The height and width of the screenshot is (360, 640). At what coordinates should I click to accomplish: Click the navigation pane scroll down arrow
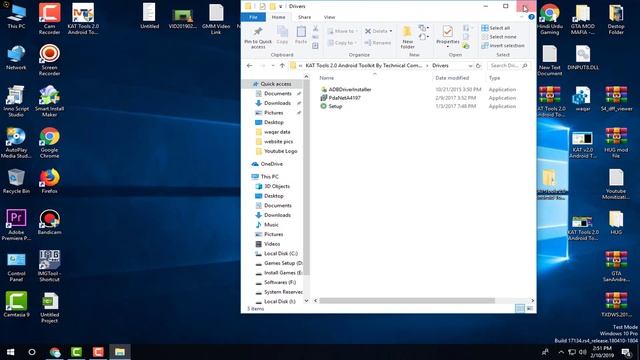point(307,301)
